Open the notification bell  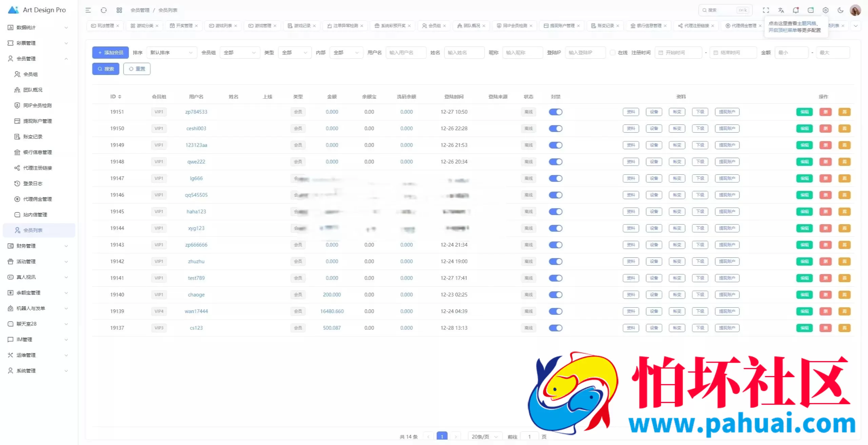coord(796,10)
